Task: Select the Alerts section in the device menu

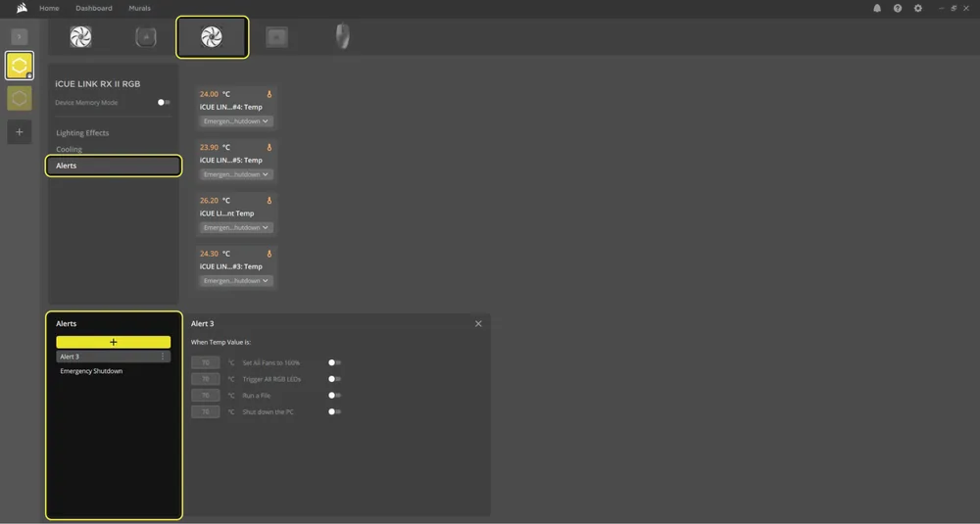Action: [113, 166]
